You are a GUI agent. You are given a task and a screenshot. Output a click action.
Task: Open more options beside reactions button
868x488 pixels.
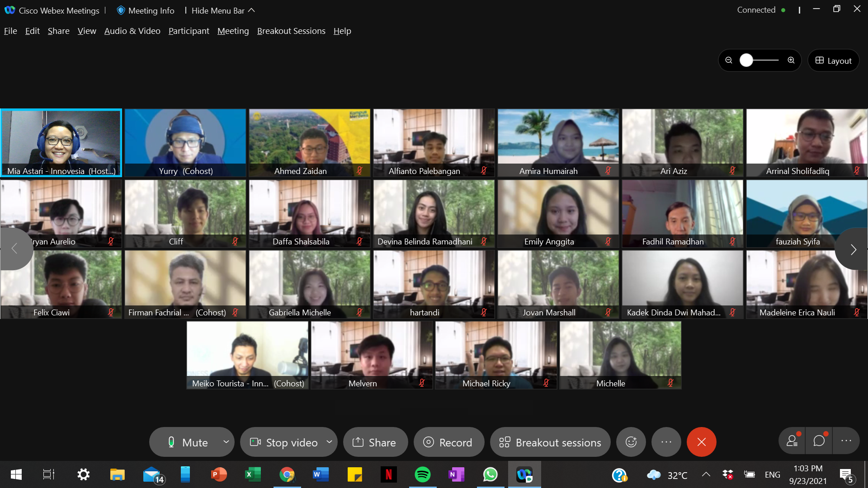coord(666,442)
